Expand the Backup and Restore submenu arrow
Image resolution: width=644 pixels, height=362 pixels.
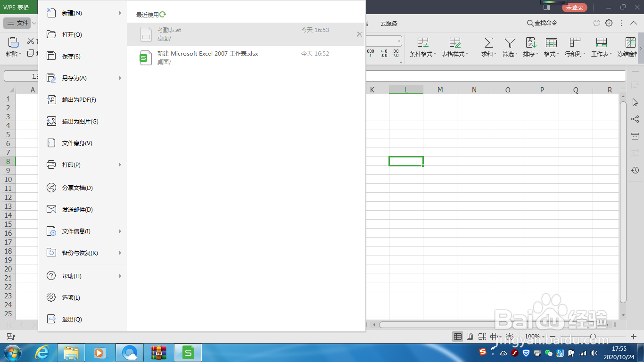120,253
